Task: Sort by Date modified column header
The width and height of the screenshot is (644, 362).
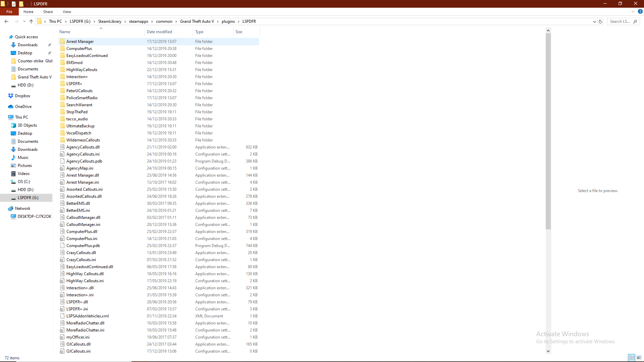Action: tap(160, 32)
